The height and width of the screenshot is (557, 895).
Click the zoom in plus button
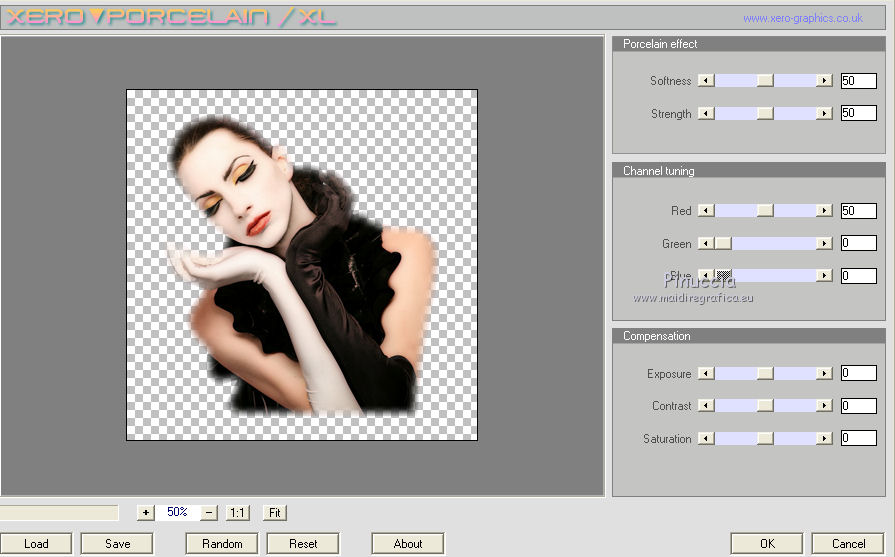coord(146,512)
